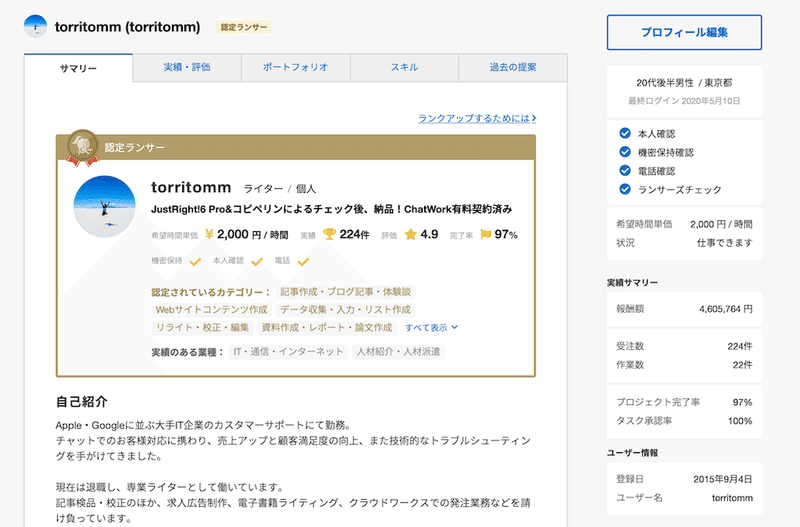Click the IT・通信・インターネット industry tag
Screen dimensions: 800x527
click(288, 352)
